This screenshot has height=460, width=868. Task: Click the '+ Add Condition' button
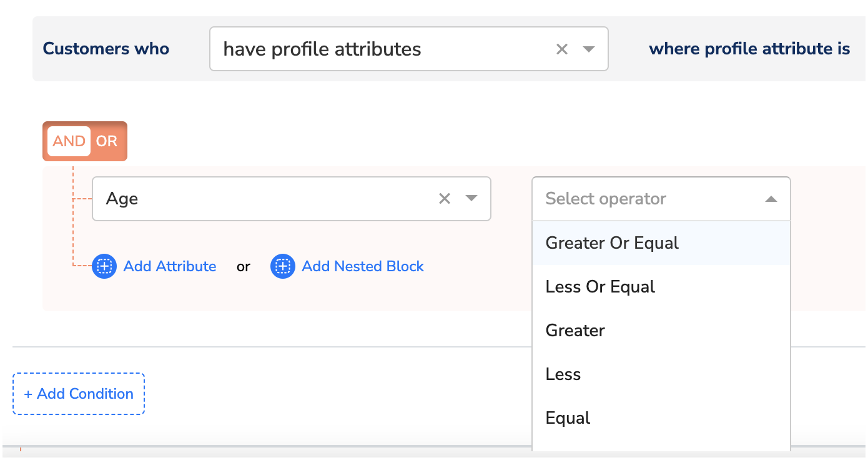[79, 394]
